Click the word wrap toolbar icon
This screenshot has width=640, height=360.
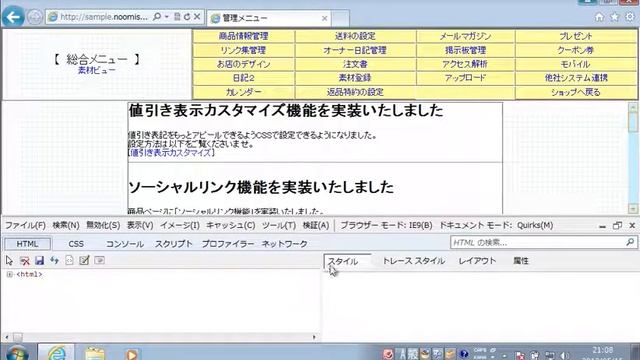tap(99, 260)
